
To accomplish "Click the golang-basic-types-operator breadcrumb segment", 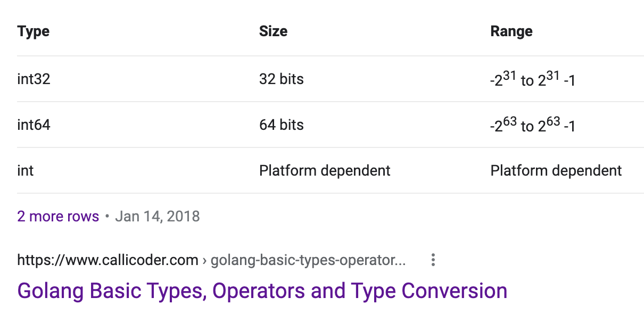I will 308,260.
